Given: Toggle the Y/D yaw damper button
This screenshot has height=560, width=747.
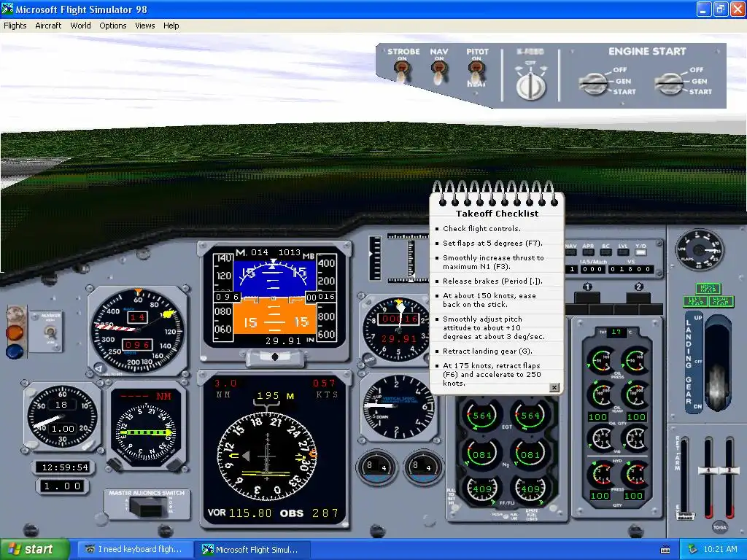Looking at the screenshot, I should (x=640, y=251).
